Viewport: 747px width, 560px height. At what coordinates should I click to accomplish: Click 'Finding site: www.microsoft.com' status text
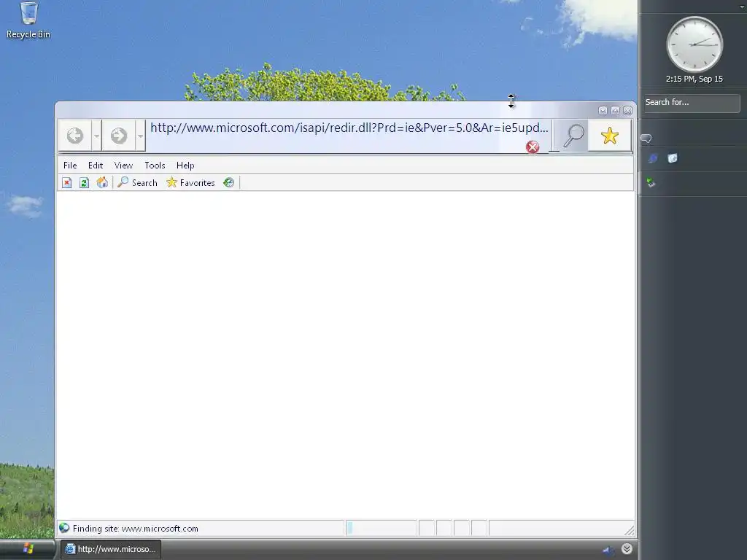(x=135, y=529)
